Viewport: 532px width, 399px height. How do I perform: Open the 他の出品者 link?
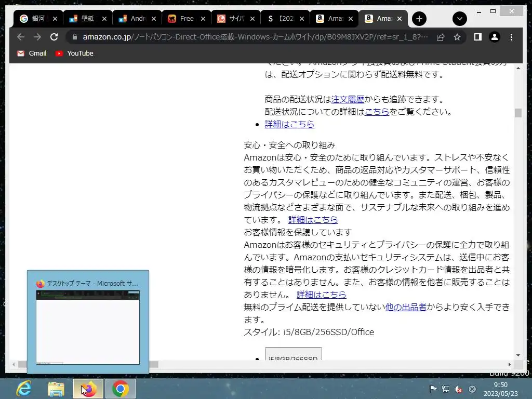406,307
